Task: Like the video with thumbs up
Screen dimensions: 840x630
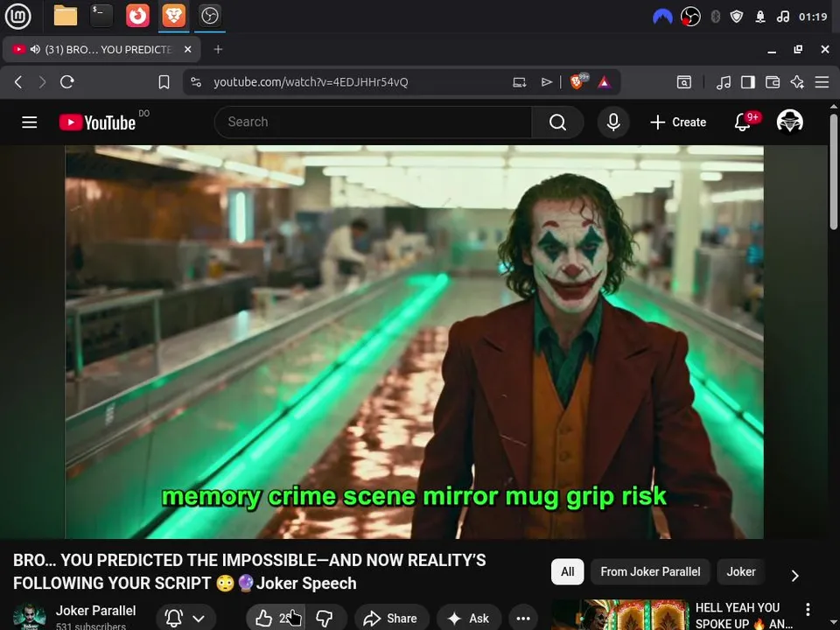Action: (x=275, y=619)
